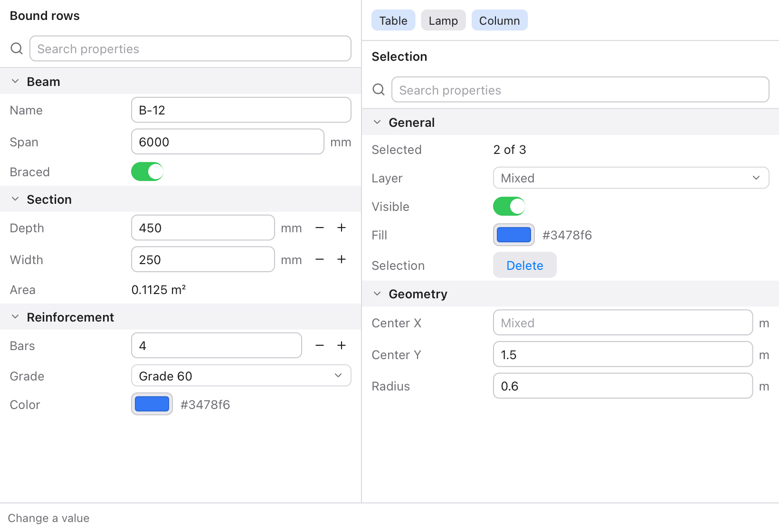Click the Area value 0.1125 m²
The width and height of the screenshot is (779, 532).
[x=159, y=290]
